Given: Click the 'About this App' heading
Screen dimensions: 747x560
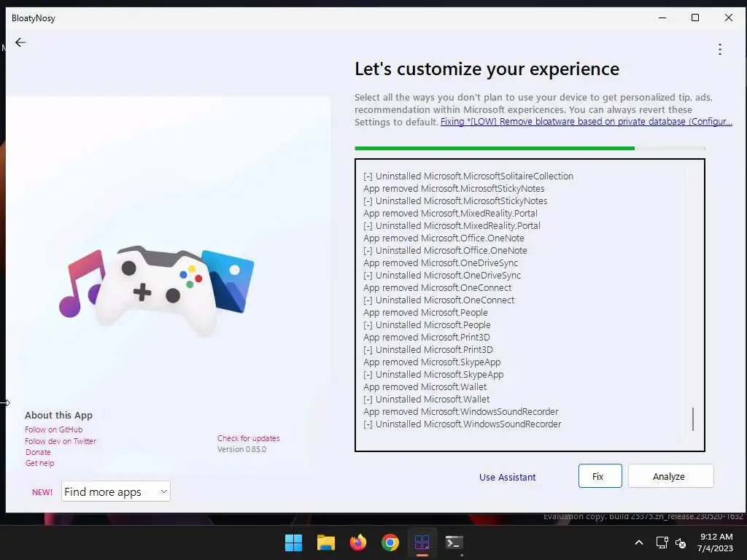Looking at the screenshot, I should (x=58, y=415).
